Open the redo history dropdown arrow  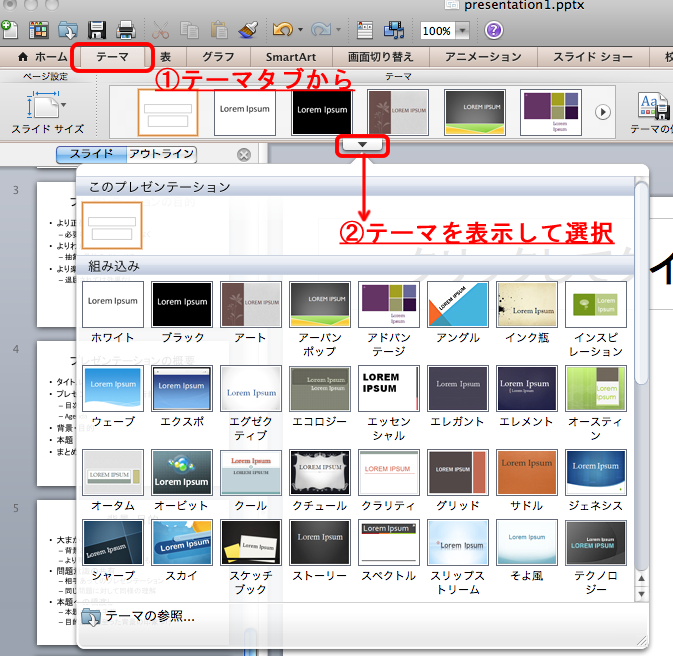click(339, 30)
